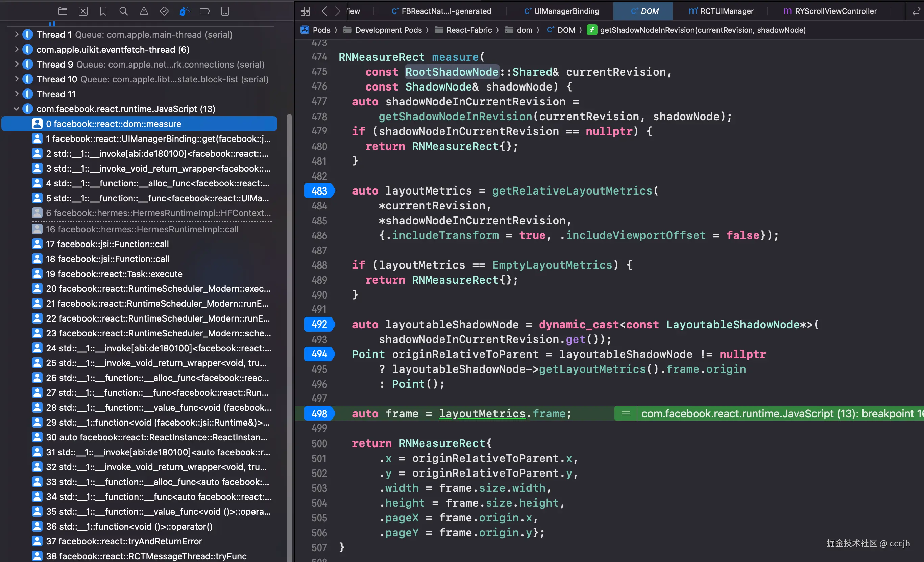Open the Source Control navigator icon

(83, 11)
